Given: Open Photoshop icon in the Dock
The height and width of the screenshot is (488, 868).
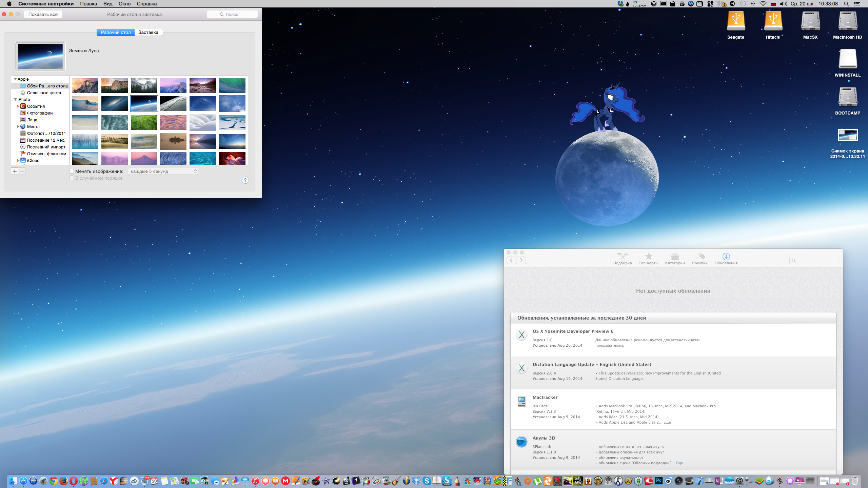Looking at the screenshot, I should click(658, 481).
